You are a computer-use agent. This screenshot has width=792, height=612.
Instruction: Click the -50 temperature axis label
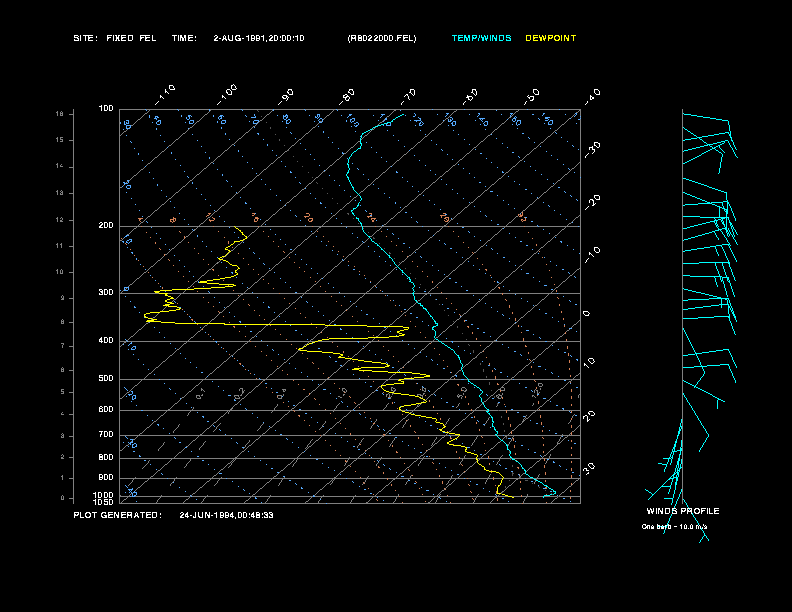[x=531, y=97]
